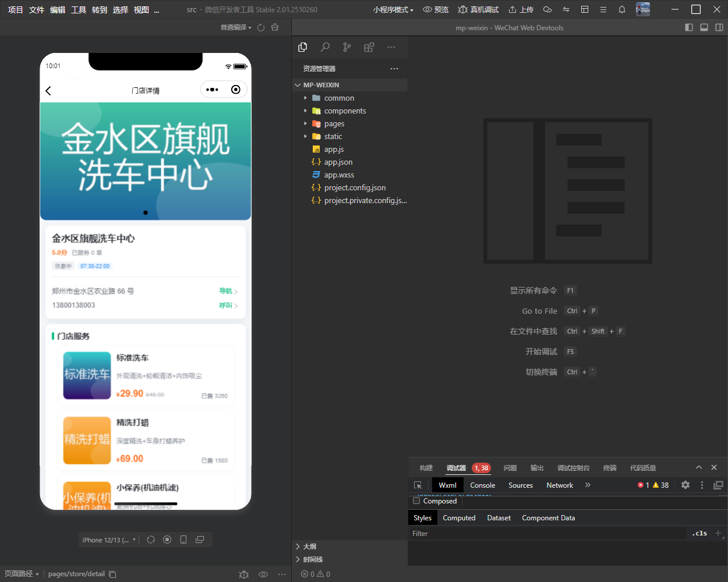
Task: Open the Search magnifier in the activity bar
Action: (324, 47)
